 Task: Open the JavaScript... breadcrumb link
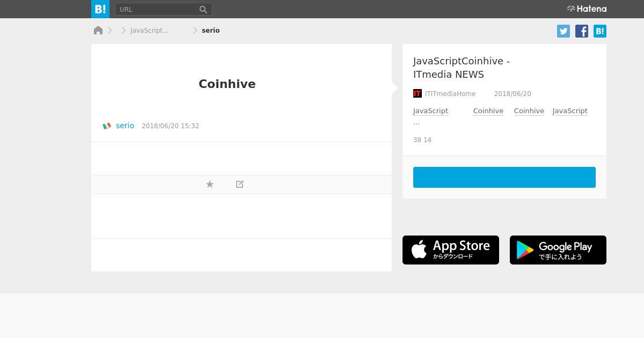tap(149, 31)
